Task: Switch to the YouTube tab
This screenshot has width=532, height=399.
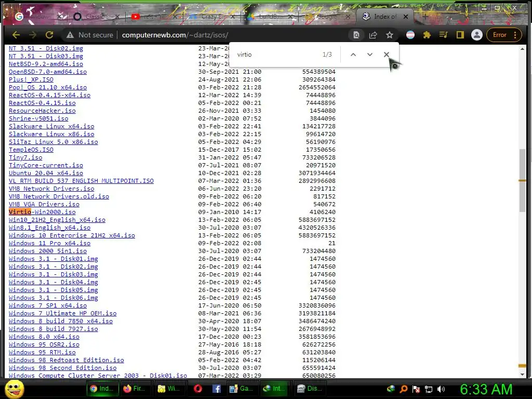Action: pos(153,16)
